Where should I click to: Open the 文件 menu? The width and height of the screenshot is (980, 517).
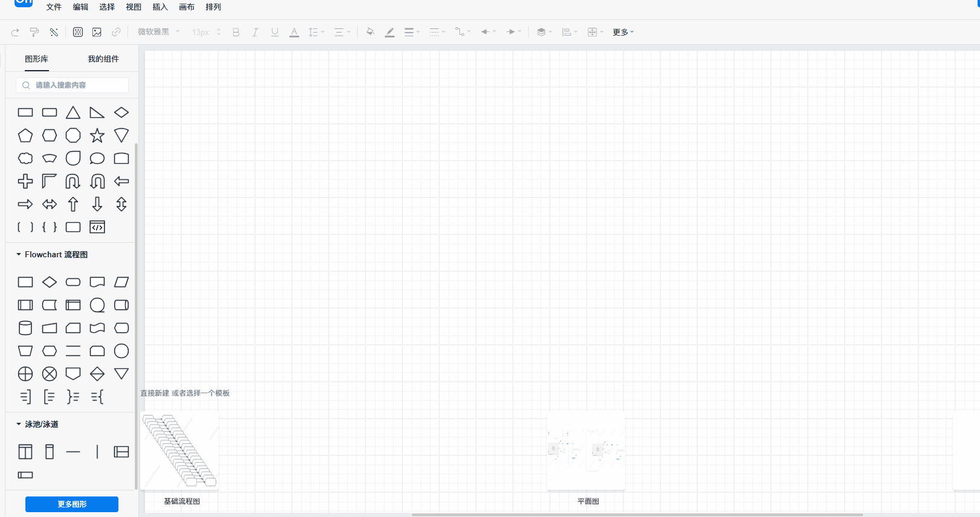[x=54, y=7]
